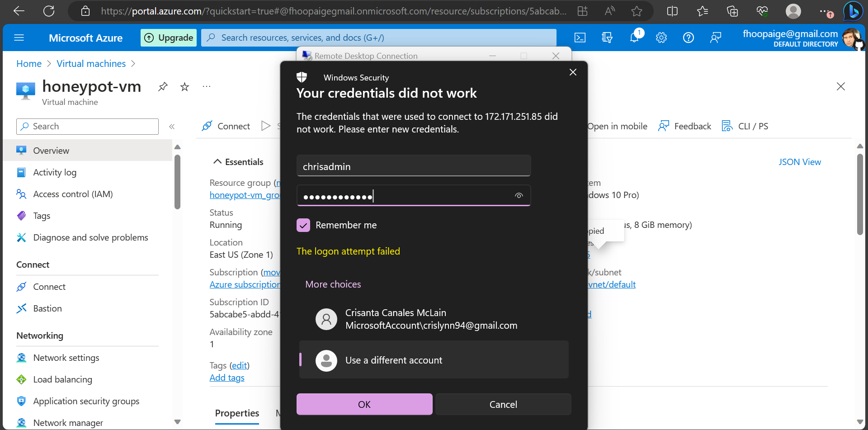Open more actions via the ellipsis

click(207, 86)
